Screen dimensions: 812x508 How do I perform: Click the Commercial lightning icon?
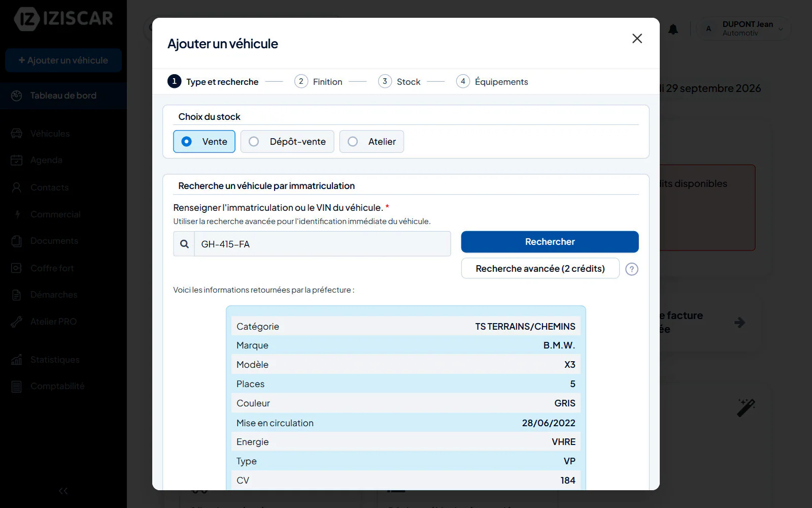(17, 214)
